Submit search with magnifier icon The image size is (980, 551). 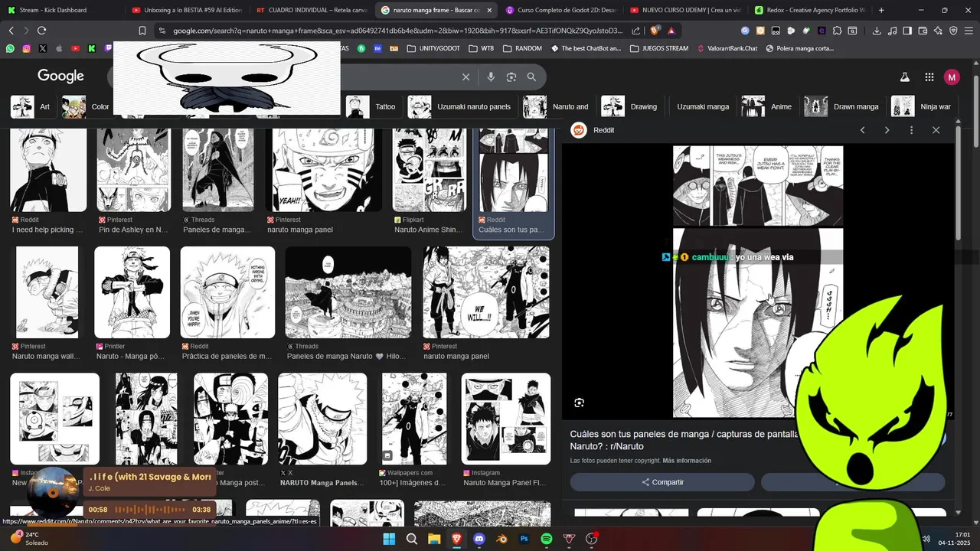point(531,77)
